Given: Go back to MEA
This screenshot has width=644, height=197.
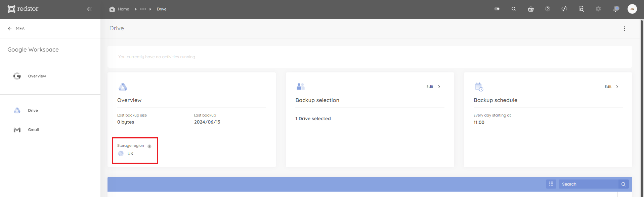Looking at the screenshot, I should pyautogui.click(x=16, y=29).
